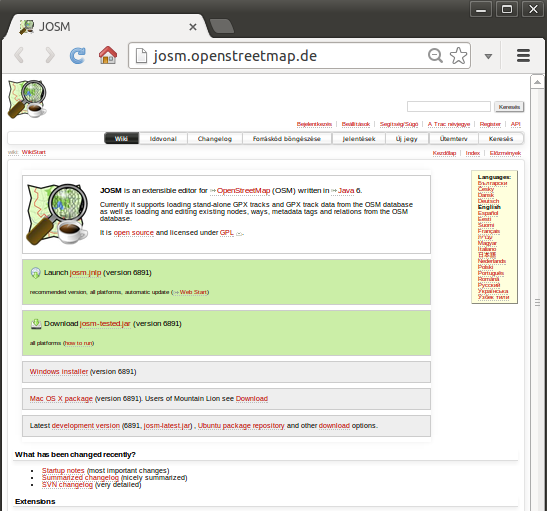The width and height of the screenshot is (547, 511).
Task: Select the Forráskód böngészése tab
Action: click(x=287, y=138)
